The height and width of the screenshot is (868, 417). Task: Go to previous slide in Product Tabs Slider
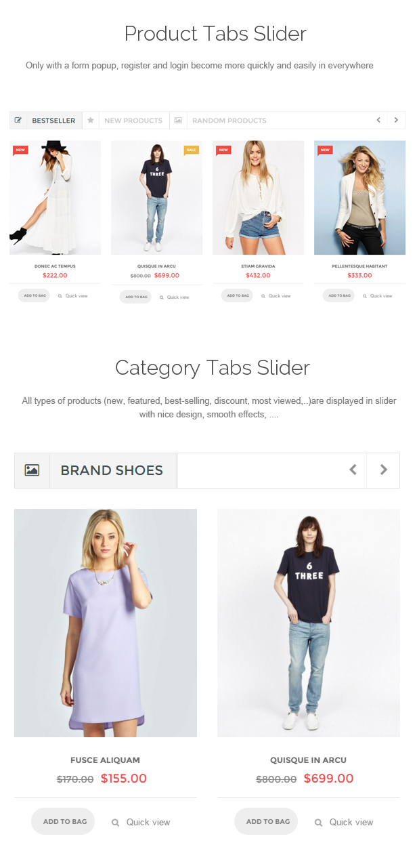[x=379, y=120]
